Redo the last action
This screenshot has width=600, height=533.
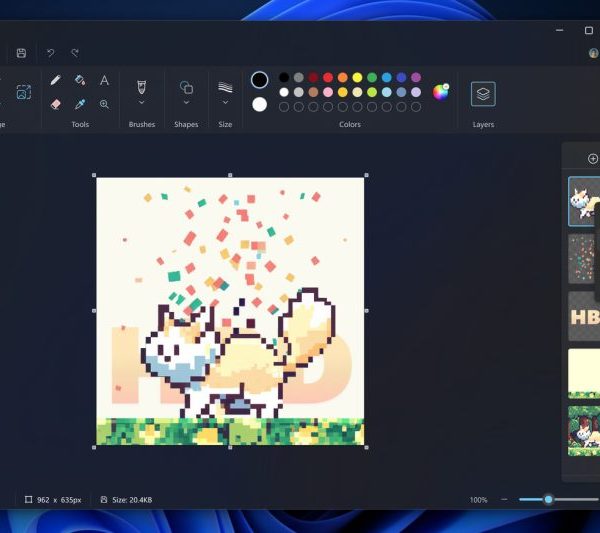pos(75,53)
